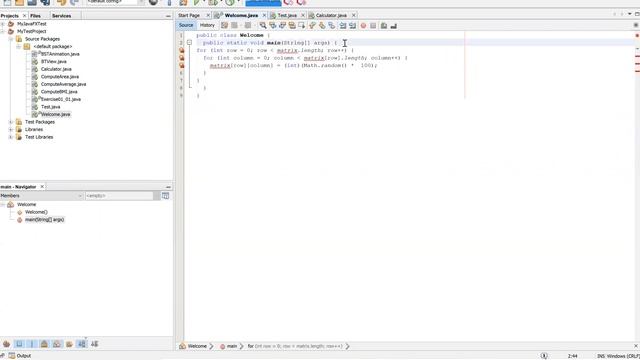Collapse the MyTestProject node
Image resolution: width=640 pixels, height=360 pixels.
click(2, 31)
